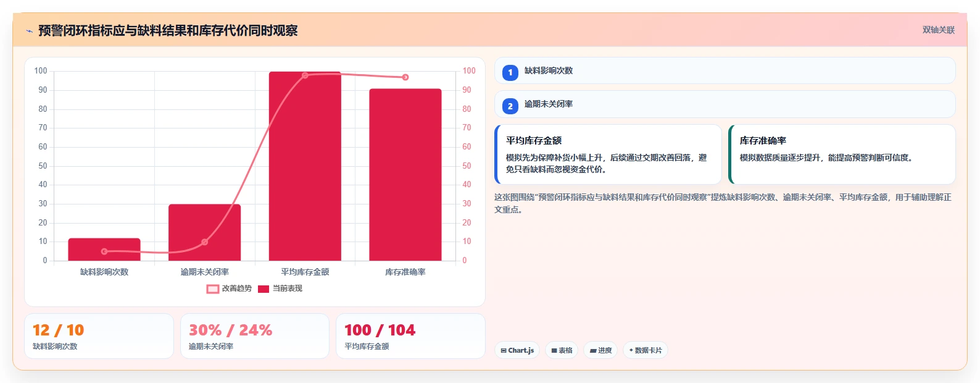The height and width of the screenshot is (383, 980).
Task: Select the numbered badge 1 for 缺料影响次数
Action: 510,72
